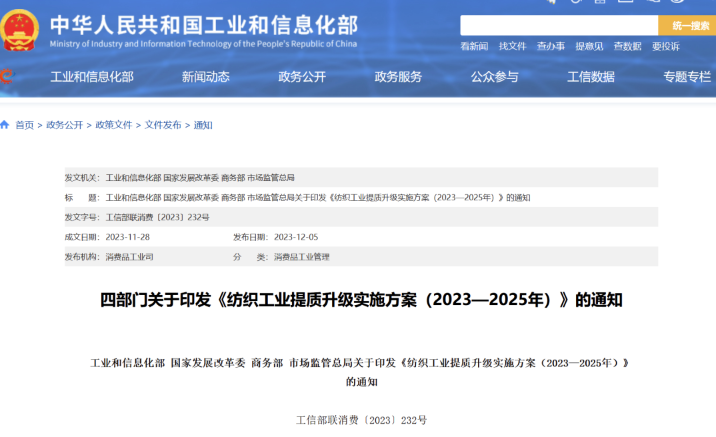Open the 要投诉 quick link
This screenshot has width=716, height=437.
[666, 46]
